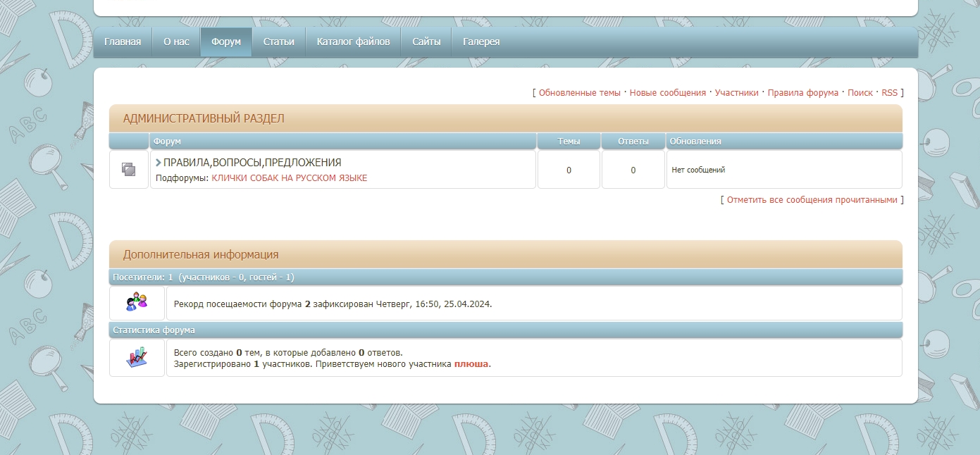Click the arrow before ПРАВИЛА,ВОПРОСЫ,ПРЕДЛОЖЕНИЯ
The height and width of the screenshot is (455, 980).
(159, 163)
